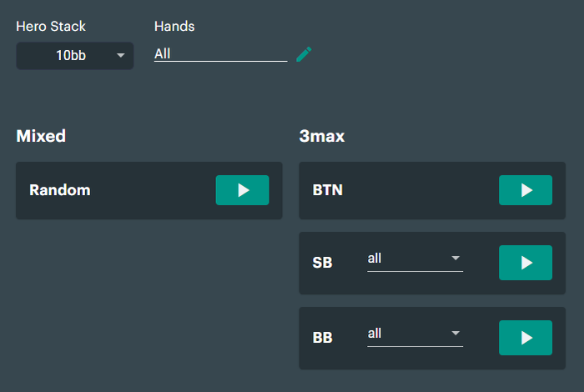Select the BB position label
584x392 pixels.
pos(322,338)
